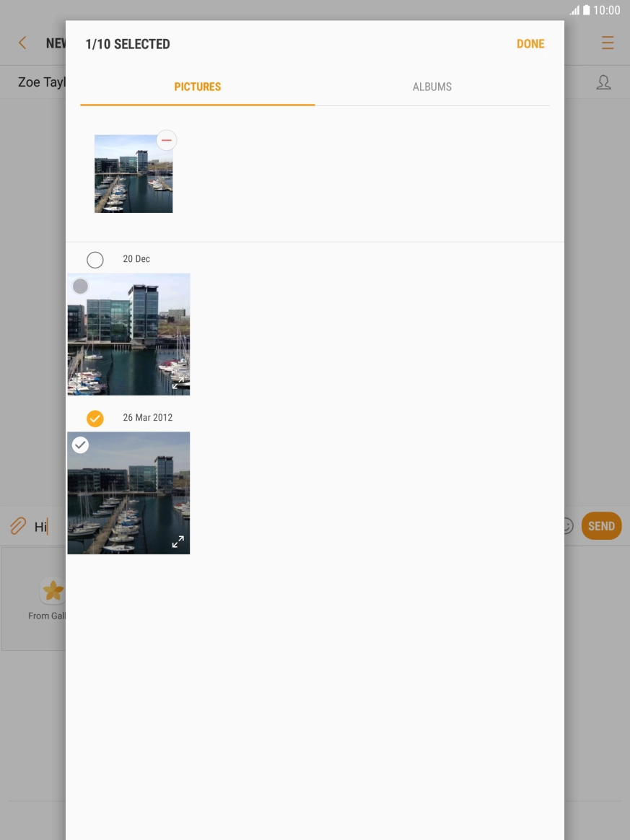Expand the 20 Dec photo to full view

178,383
